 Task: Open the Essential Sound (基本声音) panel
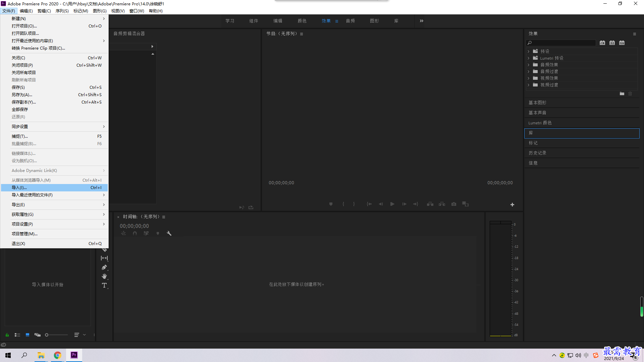tap(582, 113)
